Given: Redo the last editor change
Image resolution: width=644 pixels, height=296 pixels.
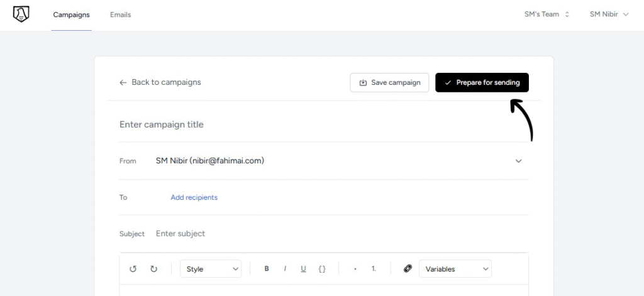Looking at the screenshot, I should click(153, 269).
